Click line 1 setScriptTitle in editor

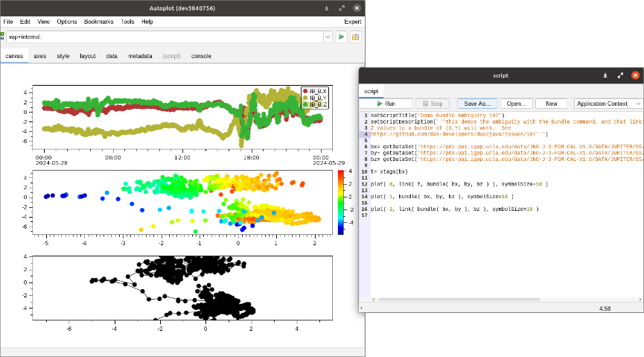438,116
